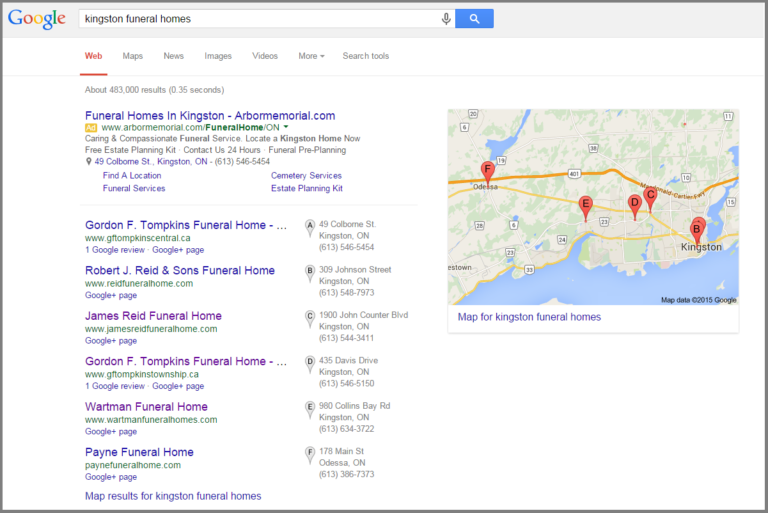Screen dimensions: 768x513
Task: Click list marker F next to 178 Main St
Action: tap(310, 455)
